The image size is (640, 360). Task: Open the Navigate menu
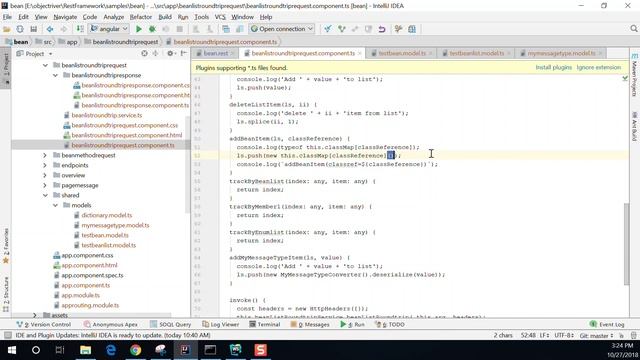tap(65, 17)
